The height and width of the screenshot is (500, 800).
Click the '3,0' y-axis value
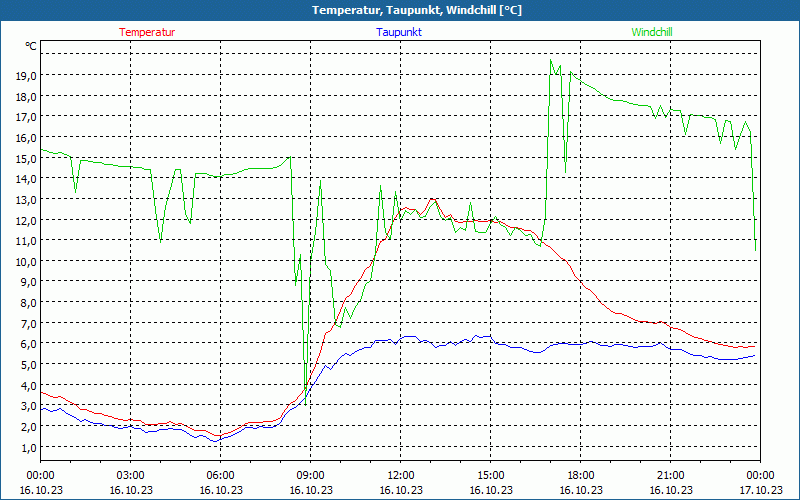click(29, 406)
